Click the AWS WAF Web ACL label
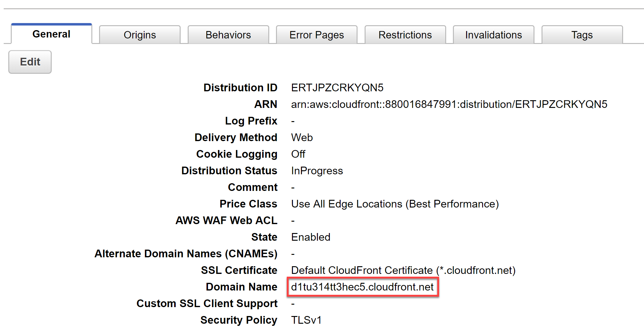This screenshot has width=644, height=332. 226,220
